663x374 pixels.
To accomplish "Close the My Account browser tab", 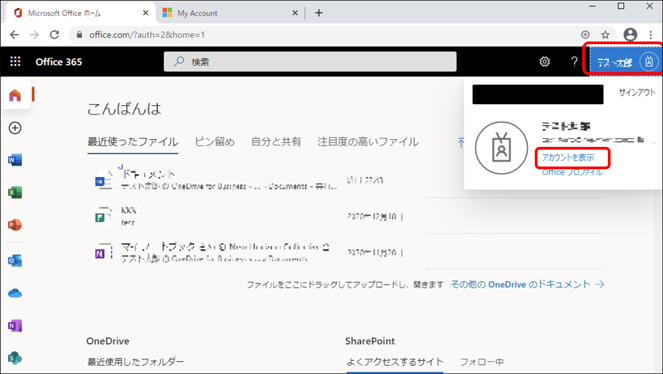I will [x=295, y=13].
